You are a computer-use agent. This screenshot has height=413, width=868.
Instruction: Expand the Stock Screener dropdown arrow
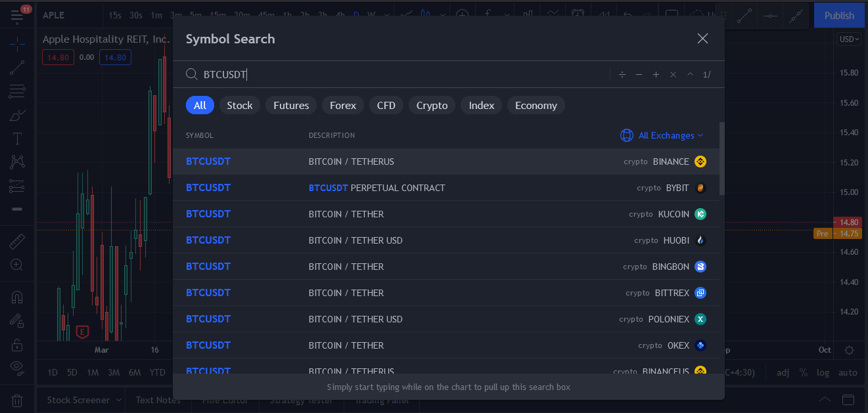(x=119, y=400)
